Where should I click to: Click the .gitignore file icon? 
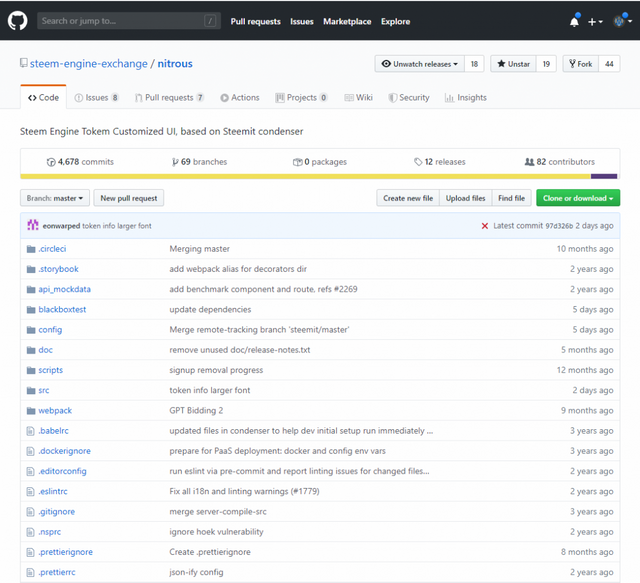31,512
